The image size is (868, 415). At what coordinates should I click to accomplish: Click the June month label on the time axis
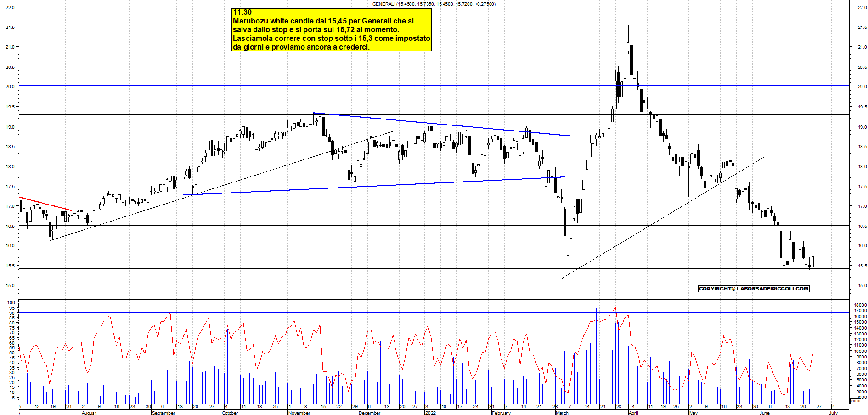[765, 413]
